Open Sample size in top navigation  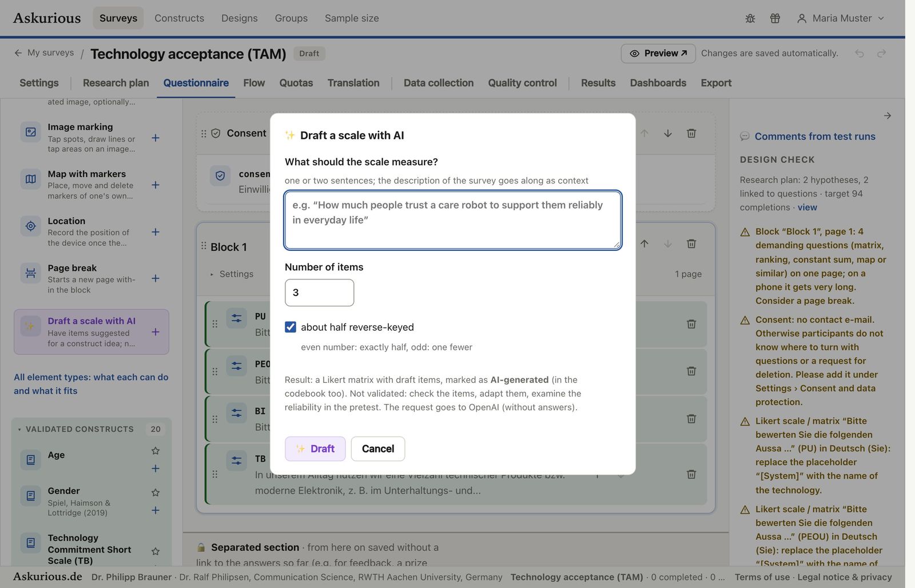tap(352, 18)
